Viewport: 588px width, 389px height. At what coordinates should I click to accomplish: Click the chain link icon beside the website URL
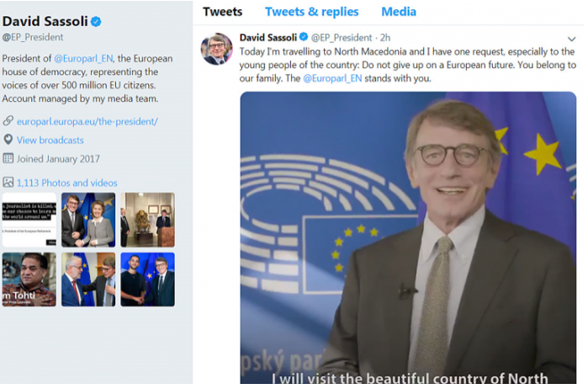(8, 121)
